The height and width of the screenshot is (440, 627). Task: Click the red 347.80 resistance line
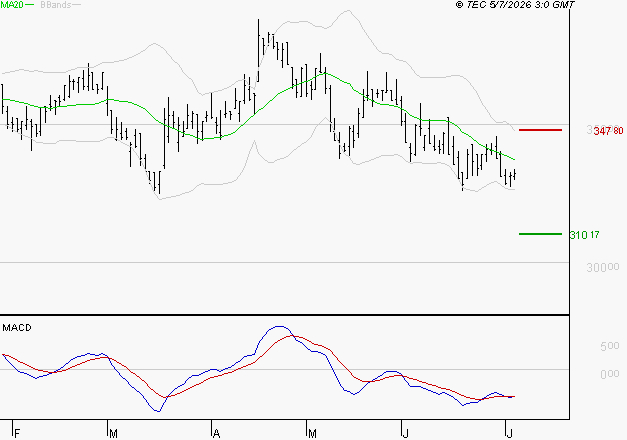click(540, 130)
